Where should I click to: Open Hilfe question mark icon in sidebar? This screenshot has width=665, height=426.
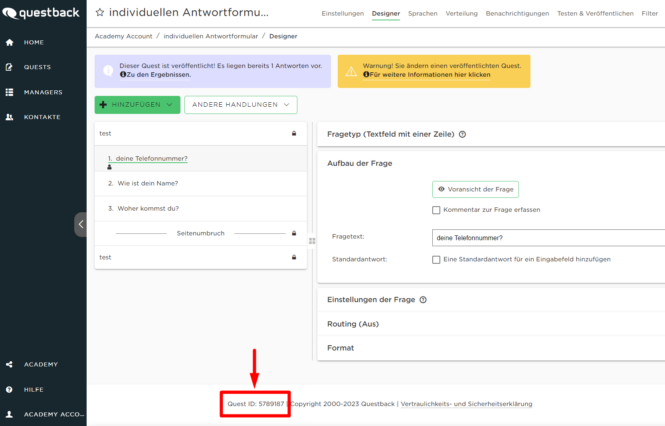pyautogui.click(x=10, y=389)
